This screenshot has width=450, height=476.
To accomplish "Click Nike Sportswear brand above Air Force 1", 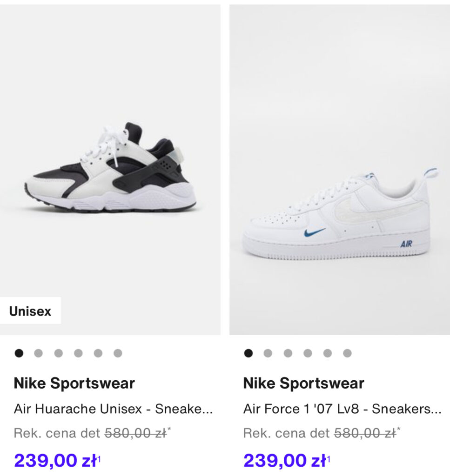I will (303, 383).
